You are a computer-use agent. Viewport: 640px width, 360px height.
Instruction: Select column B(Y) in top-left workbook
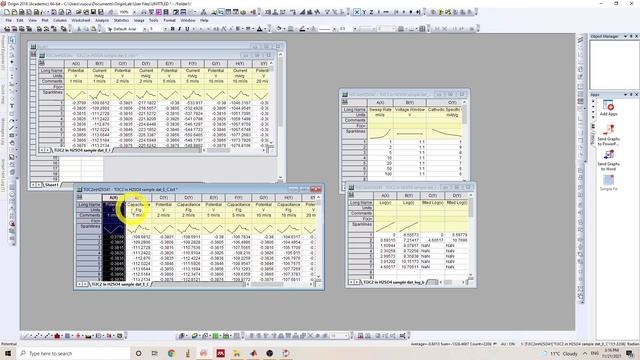pos(99,64)
